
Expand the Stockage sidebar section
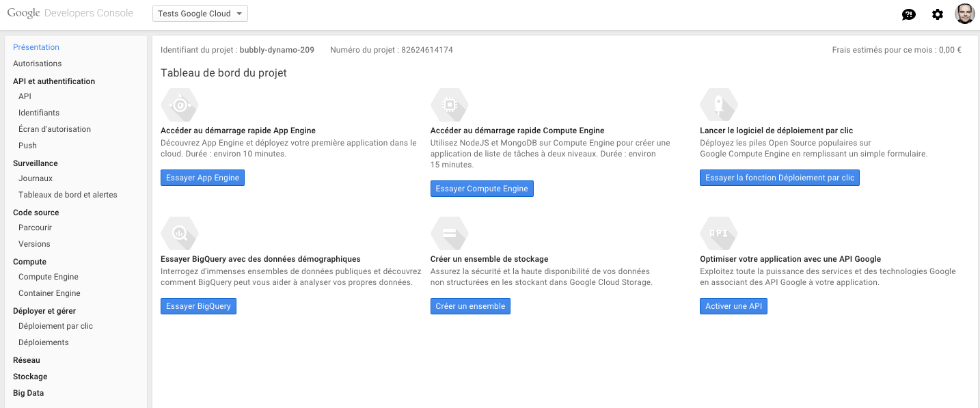tap(30, 377)
